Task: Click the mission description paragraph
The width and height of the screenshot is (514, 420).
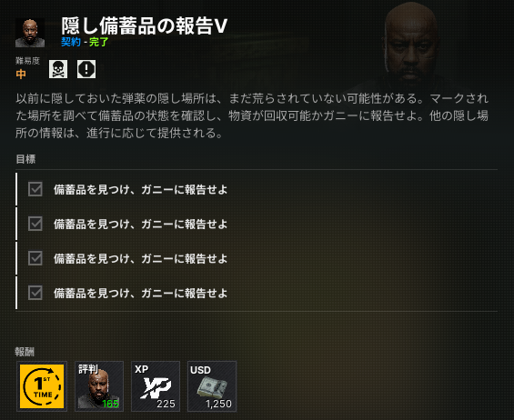Action: (x=252, y=115)
